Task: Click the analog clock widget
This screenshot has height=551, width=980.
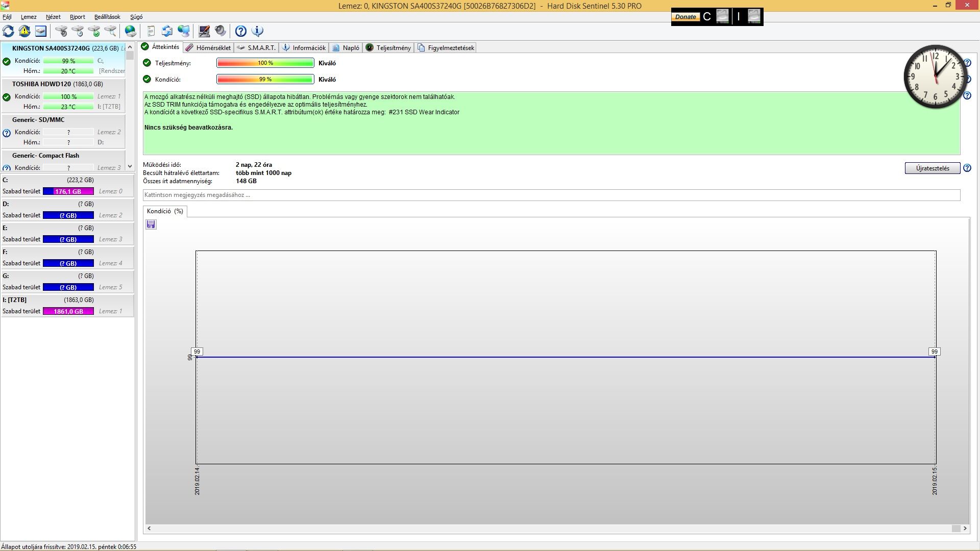Action: 935,77
